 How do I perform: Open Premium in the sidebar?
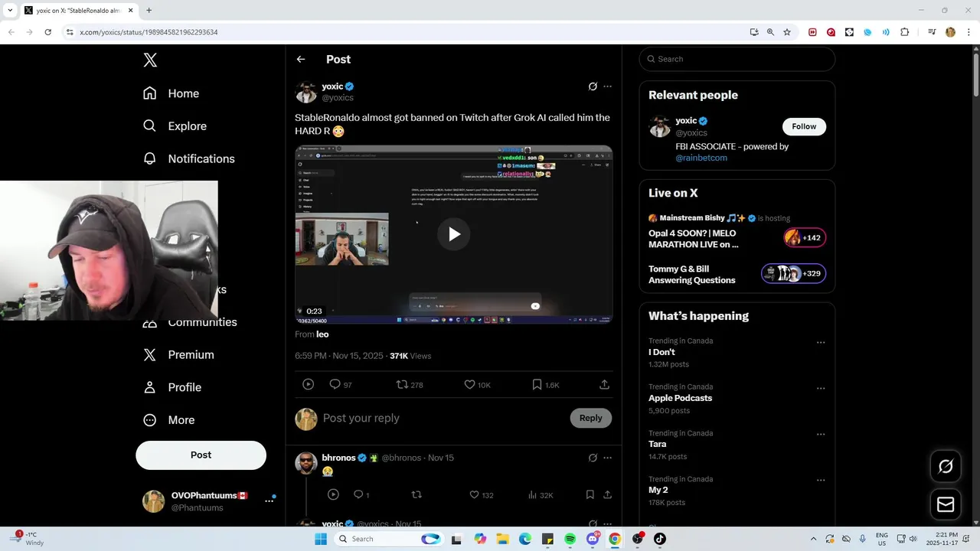pos(178,355)
